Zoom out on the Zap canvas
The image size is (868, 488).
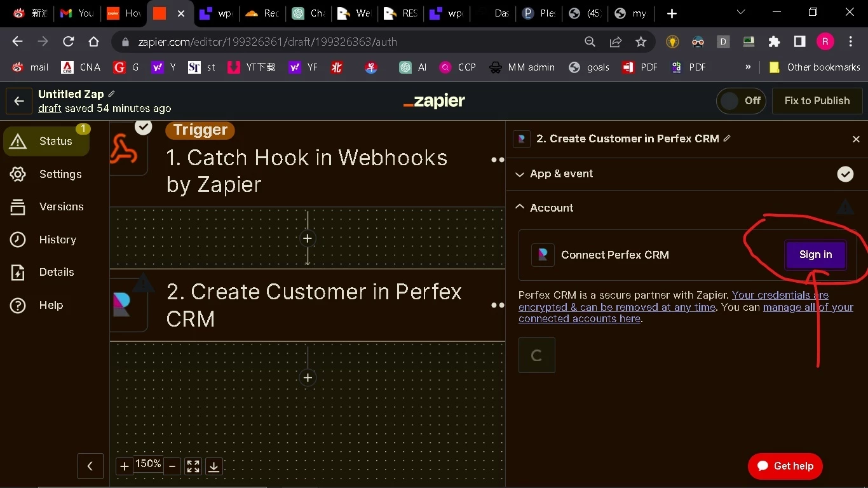[172, 466]
